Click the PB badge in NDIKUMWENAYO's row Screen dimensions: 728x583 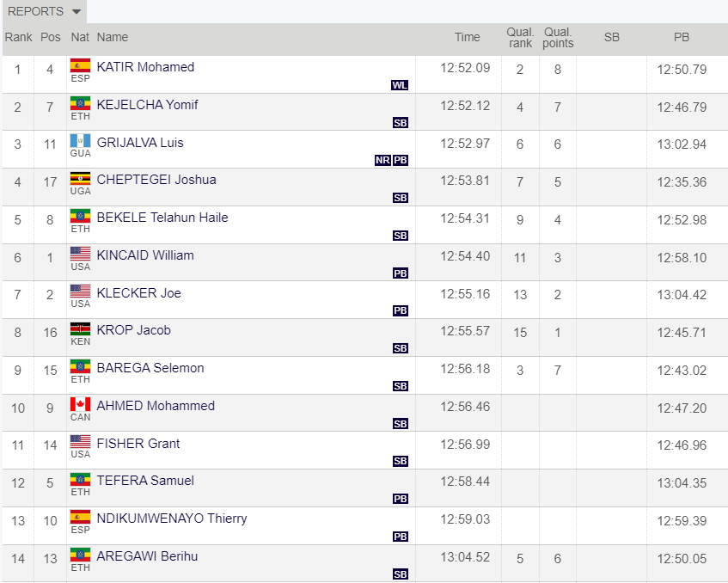401,537
